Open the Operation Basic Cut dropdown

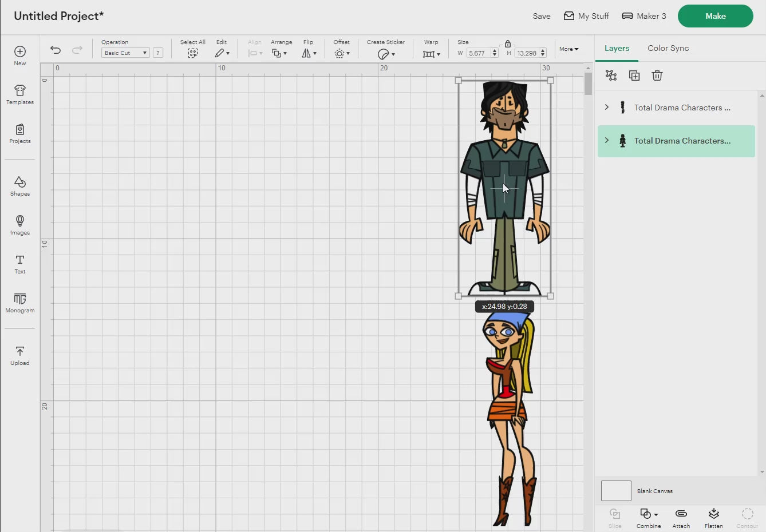click(x=125, y=53)
